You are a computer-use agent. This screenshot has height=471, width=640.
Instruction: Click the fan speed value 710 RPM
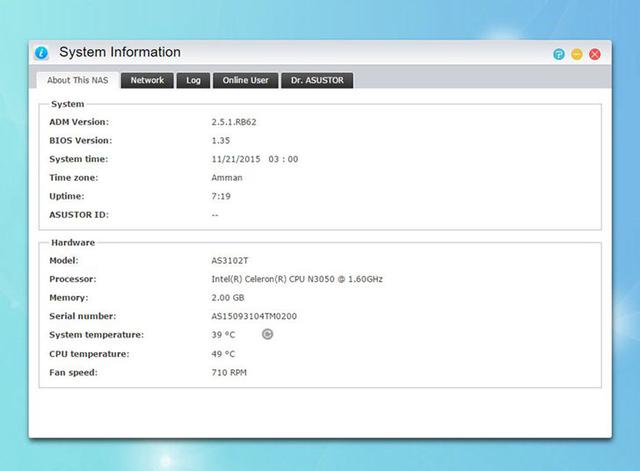tap(228, 372)
